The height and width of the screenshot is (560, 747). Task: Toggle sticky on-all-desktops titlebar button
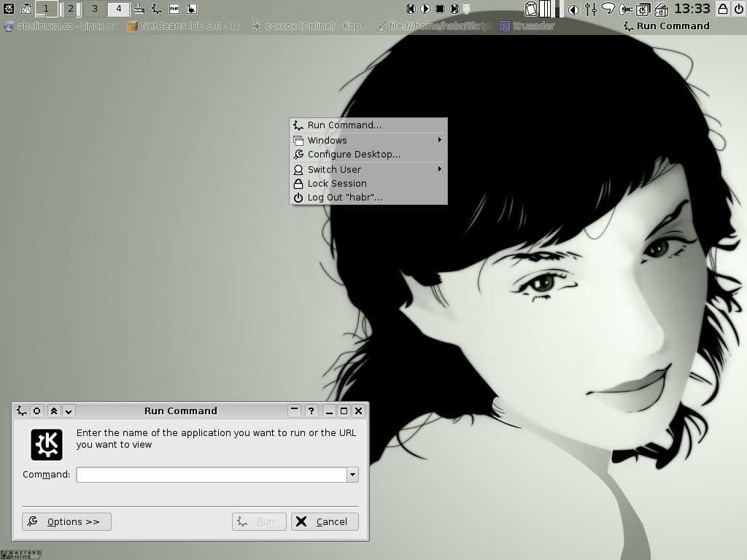tap(36, 411)
